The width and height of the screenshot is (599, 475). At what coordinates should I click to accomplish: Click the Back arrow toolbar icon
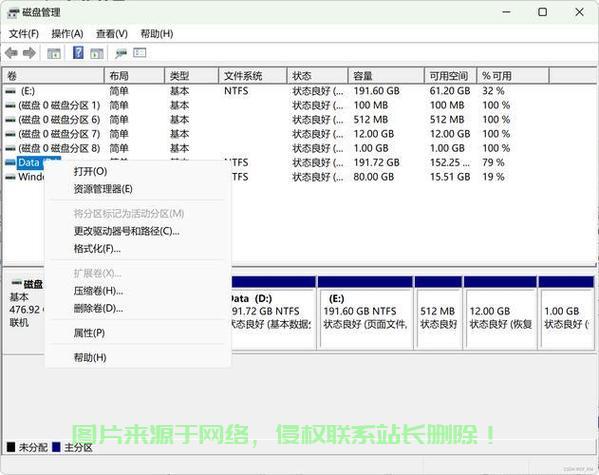pos(11,53)
